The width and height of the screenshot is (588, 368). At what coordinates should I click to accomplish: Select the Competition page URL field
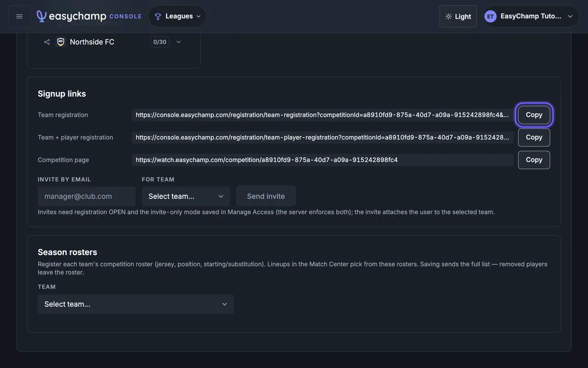(322, 160)
